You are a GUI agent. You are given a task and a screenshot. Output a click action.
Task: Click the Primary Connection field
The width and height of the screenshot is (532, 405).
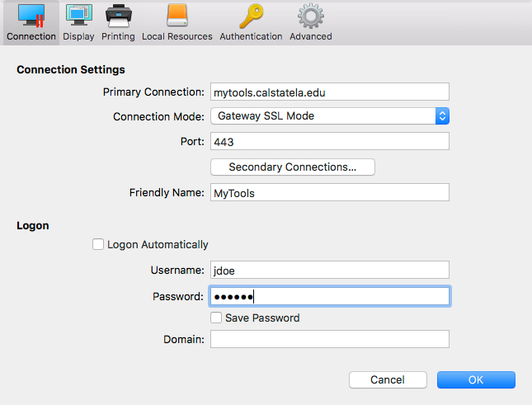click(x=330, y=92)
